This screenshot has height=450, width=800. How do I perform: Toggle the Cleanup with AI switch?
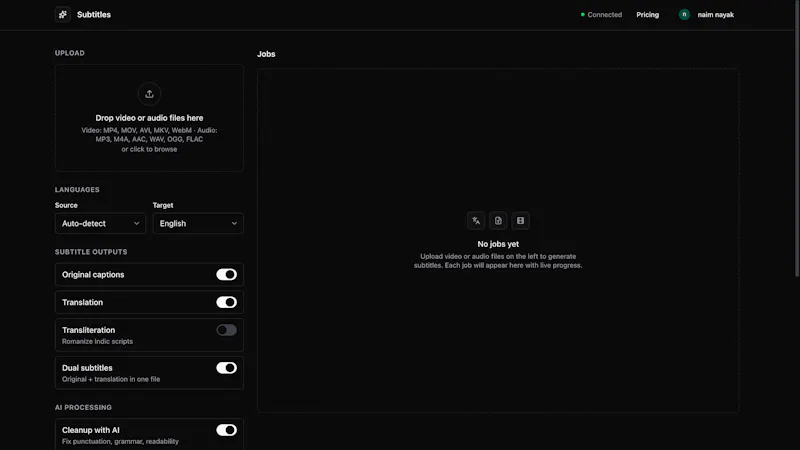coord(226,430)
